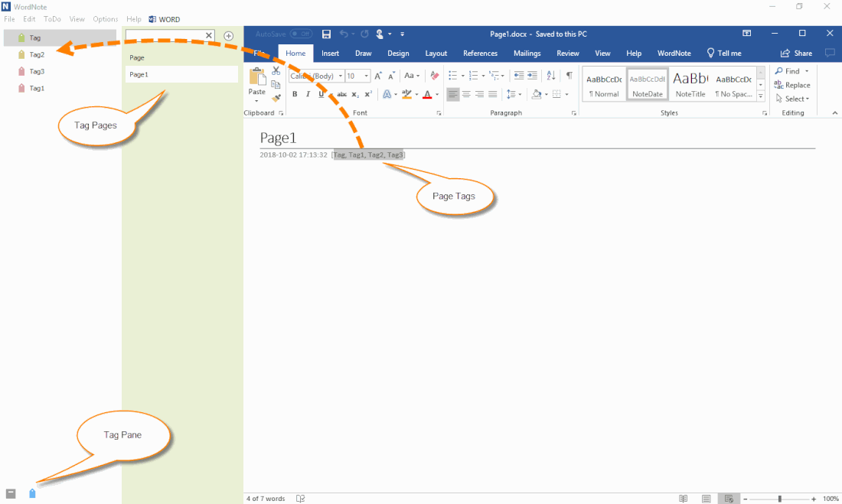Screen dimensions: 842x504
Task: Open the Numbering list dropdown arrow
Action: [x=483, y=76]
